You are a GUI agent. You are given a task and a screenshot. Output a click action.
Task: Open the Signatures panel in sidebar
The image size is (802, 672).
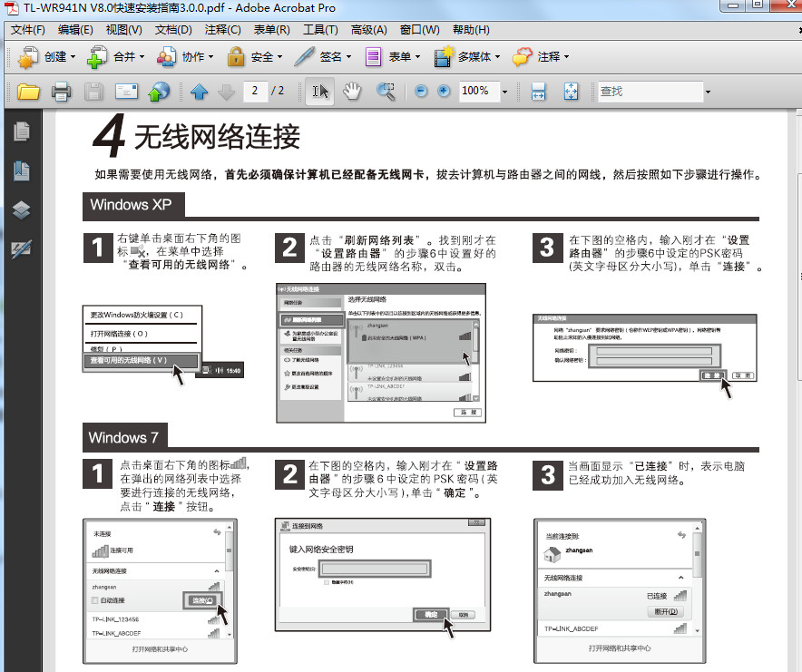(x=22, y=249)
